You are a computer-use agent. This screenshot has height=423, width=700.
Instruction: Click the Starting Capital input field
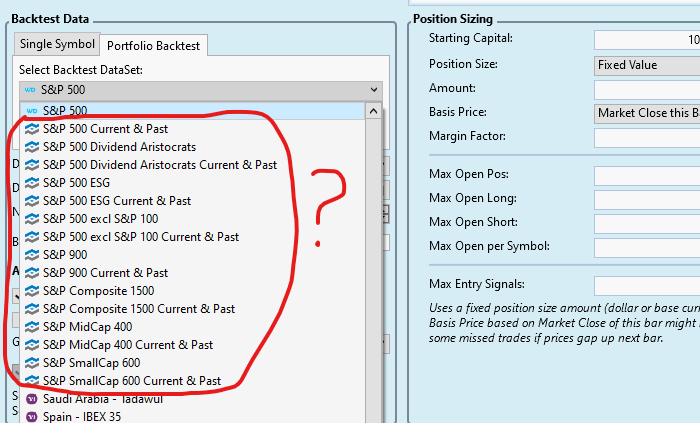coord(647,40)
